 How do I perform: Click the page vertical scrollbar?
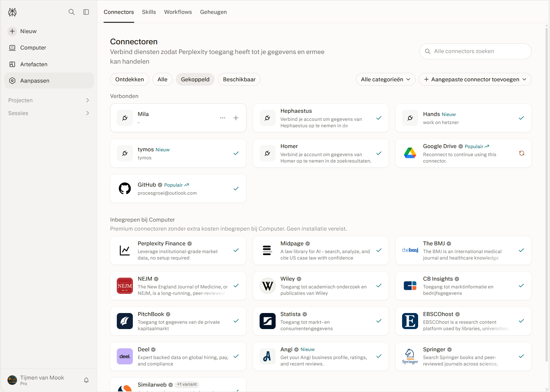(x=546, y=195)
